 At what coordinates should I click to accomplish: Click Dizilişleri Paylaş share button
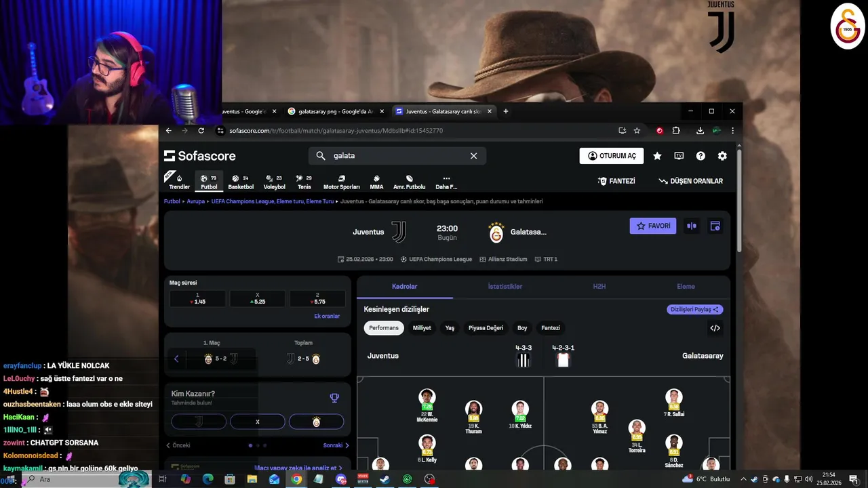pos(694,309)
